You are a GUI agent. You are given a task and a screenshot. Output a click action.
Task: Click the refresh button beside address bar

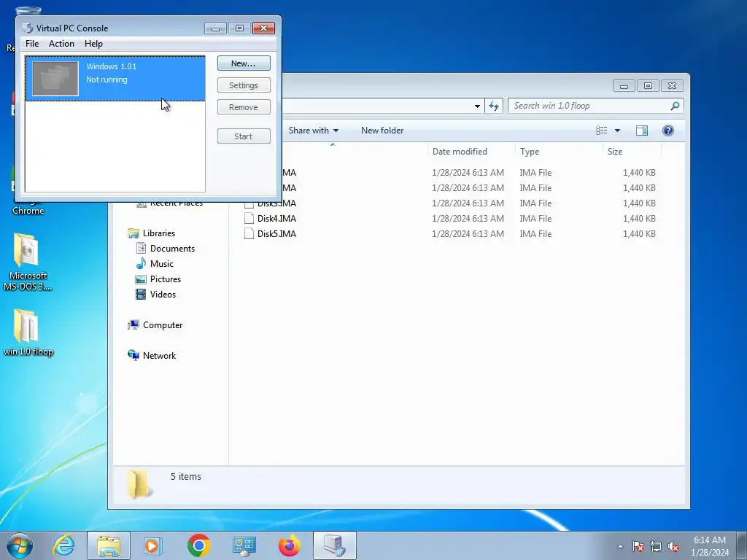coord(494,106)
